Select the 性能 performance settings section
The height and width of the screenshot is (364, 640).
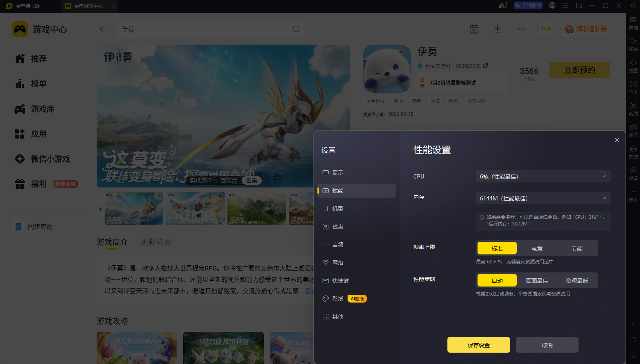point(356,191)
